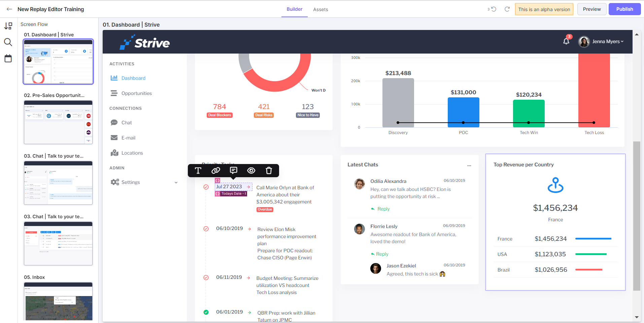
Task: Toggle the eye visibility icon in floating toolbar
Action: pos(251,170)
